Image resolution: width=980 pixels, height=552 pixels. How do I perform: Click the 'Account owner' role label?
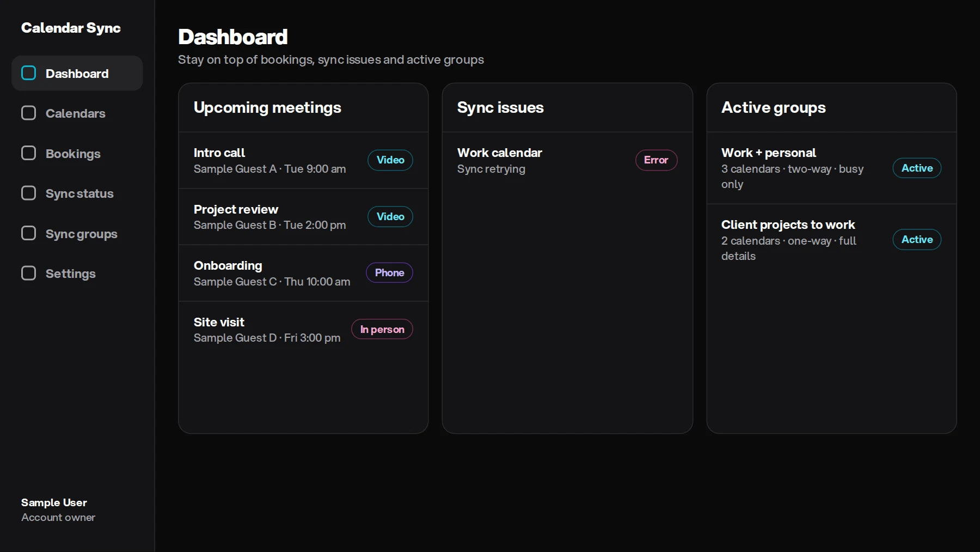(58, 517)
